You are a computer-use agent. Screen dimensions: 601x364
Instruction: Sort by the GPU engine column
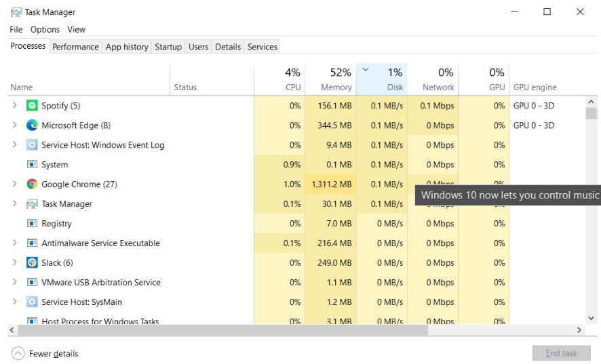click(x=548, y=80)
